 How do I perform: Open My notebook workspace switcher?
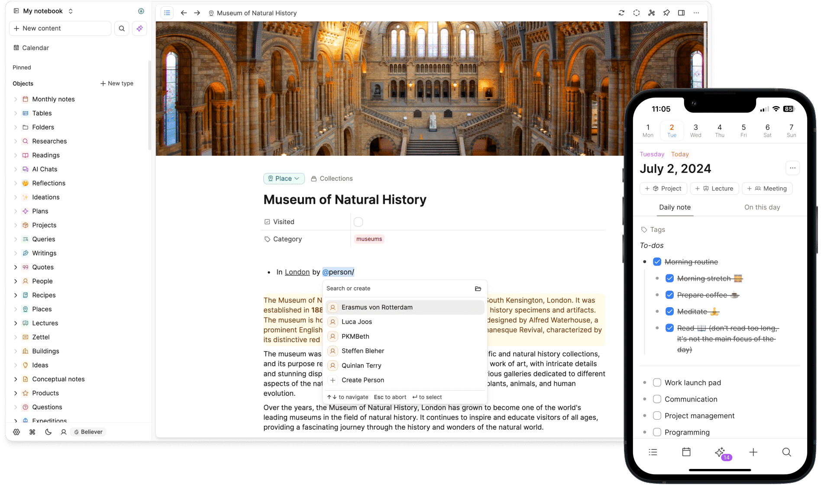pyautogui.click(x=43, y=11)
